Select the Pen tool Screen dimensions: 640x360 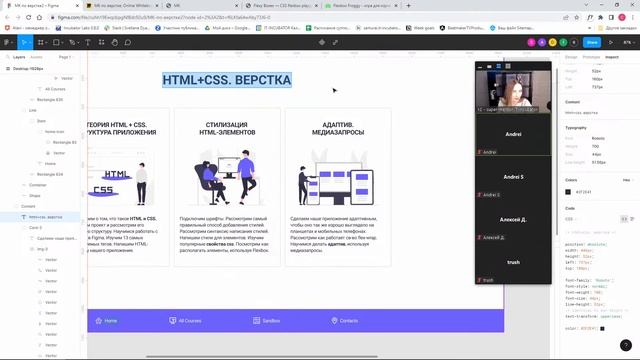coord(72,42)
